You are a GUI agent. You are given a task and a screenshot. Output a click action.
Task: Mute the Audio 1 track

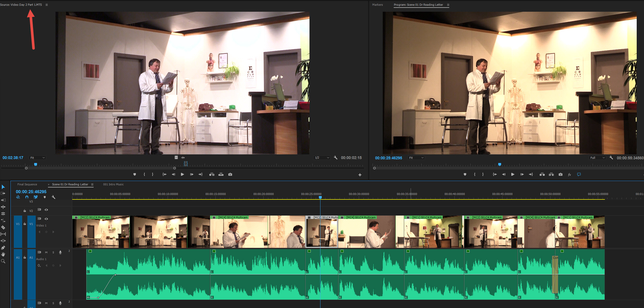click(46, 252)
